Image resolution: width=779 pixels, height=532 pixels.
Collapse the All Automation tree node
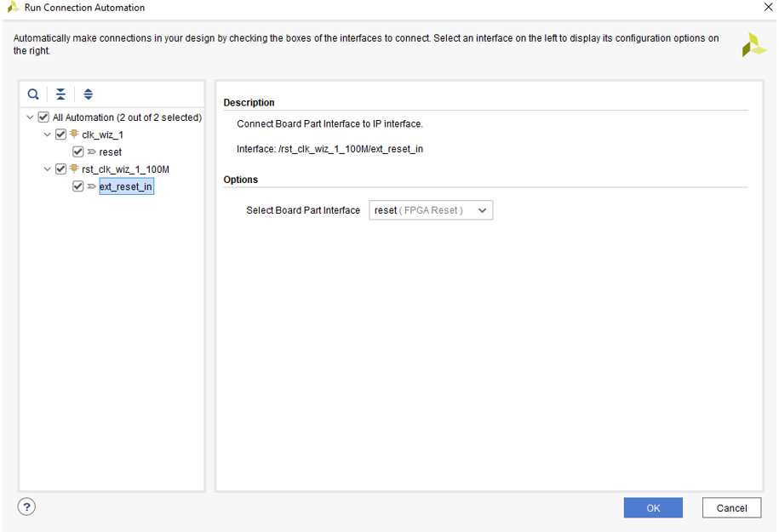tap(31, 117)
